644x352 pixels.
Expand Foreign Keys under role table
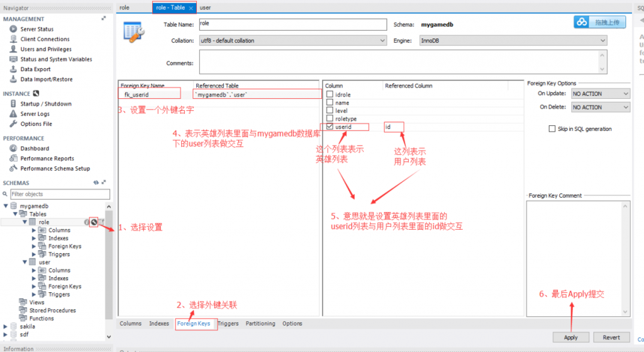click(34, 246)
